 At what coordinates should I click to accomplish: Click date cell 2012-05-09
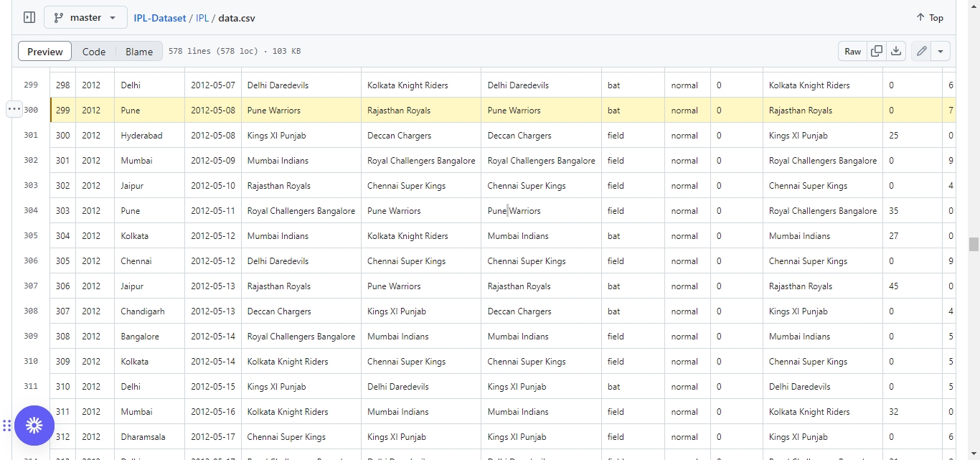pyautogui.click(x=213, y=160)
